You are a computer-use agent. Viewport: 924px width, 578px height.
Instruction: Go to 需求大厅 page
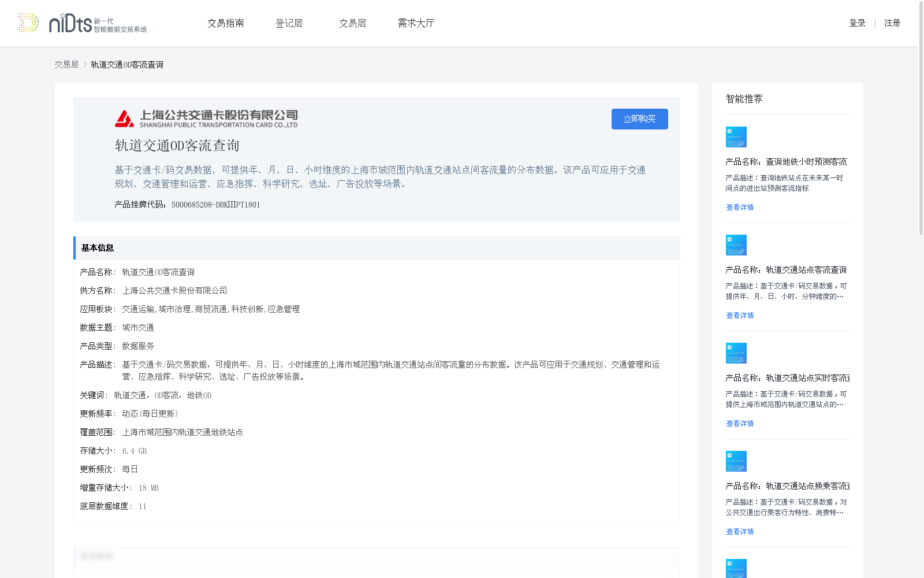(416, 23)
